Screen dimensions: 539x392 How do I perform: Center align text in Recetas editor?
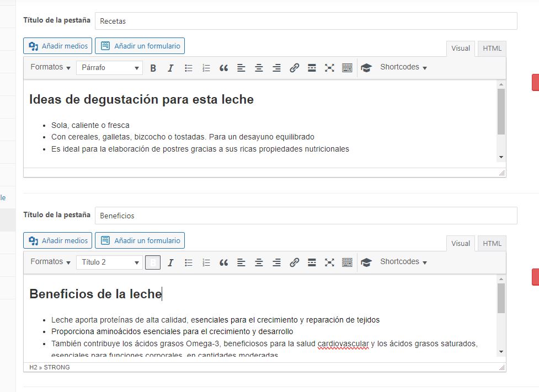259,68
